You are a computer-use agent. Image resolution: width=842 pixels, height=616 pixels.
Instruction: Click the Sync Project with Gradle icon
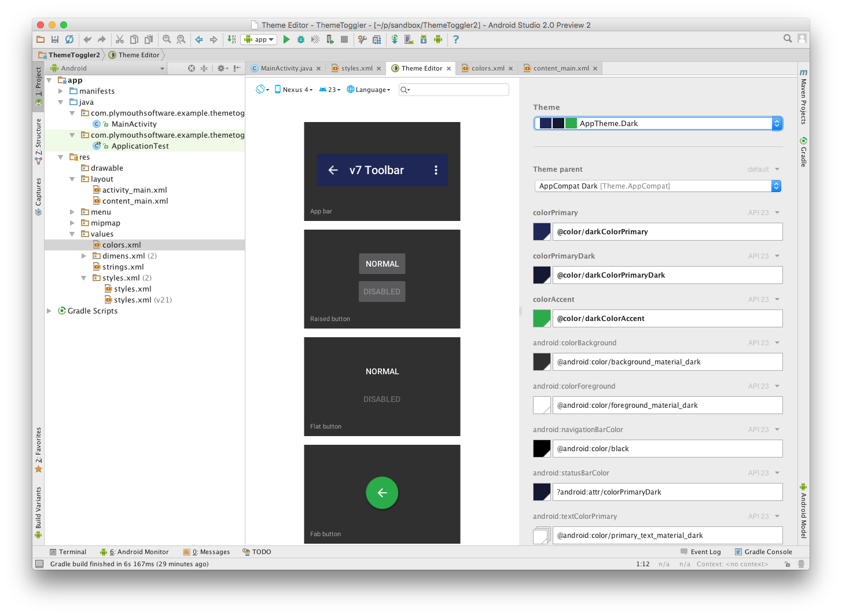395,39
